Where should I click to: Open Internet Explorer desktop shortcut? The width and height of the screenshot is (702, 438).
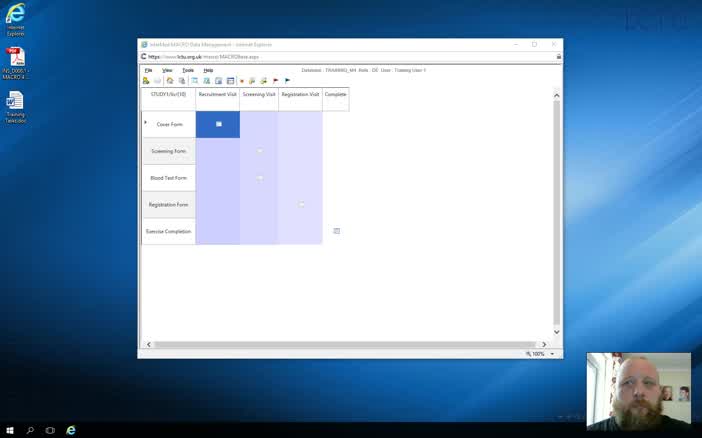[15, 19]
